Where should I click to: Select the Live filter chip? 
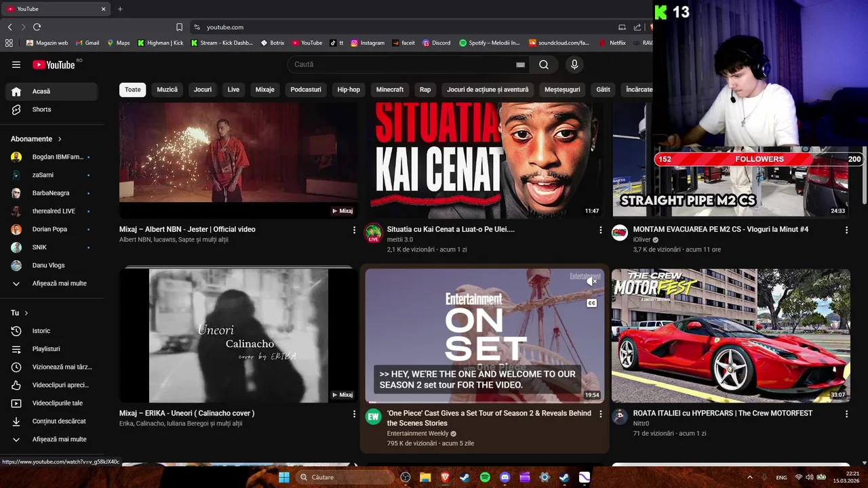click(233, 89)
